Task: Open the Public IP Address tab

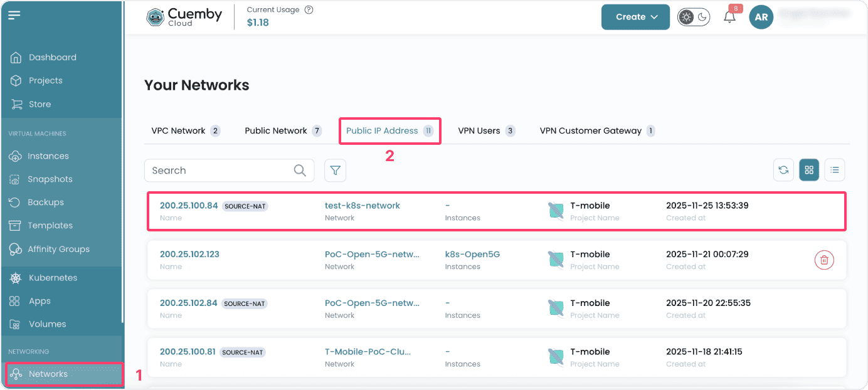Action: point(389,131)
